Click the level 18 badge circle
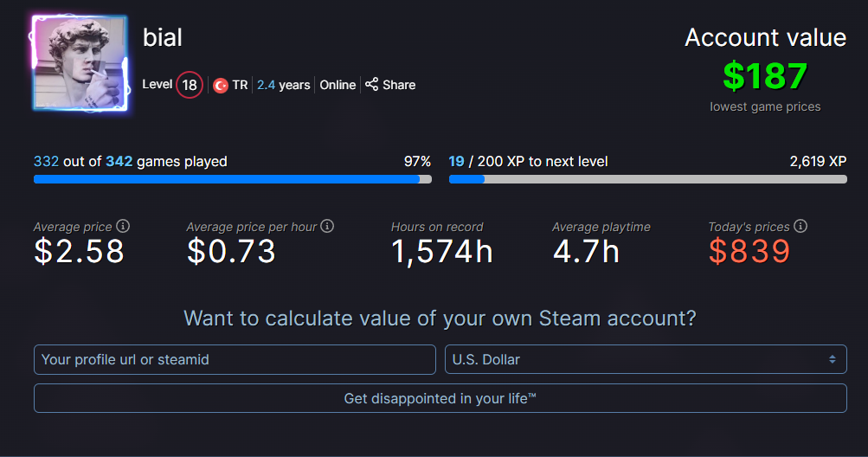This screenshot has width=868, height=457. pos(190,86)
